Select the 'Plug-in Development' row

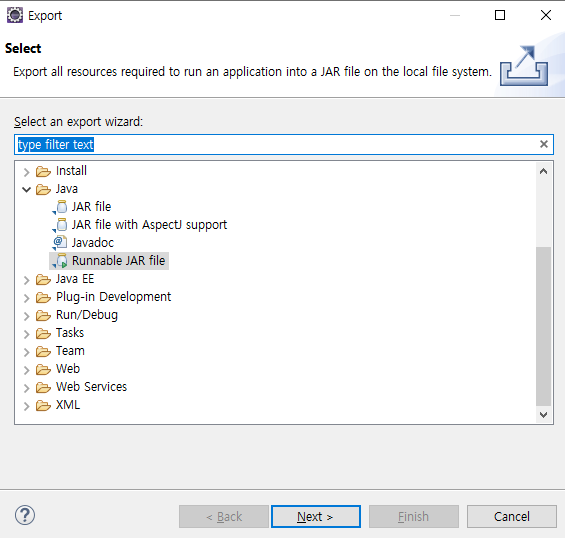pyautogui.click(x=114, y=297)
